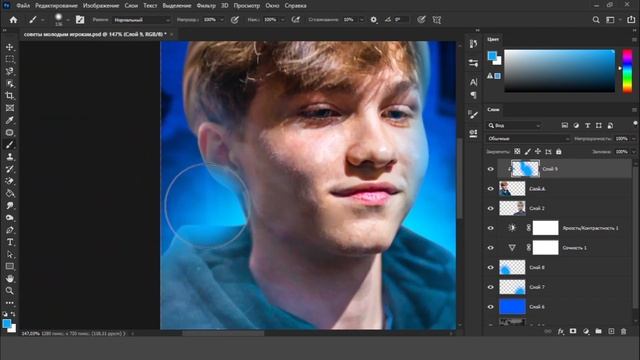640x360 pixels.
Task: Select the Lasso tool
Action: (x=9, y=71)
